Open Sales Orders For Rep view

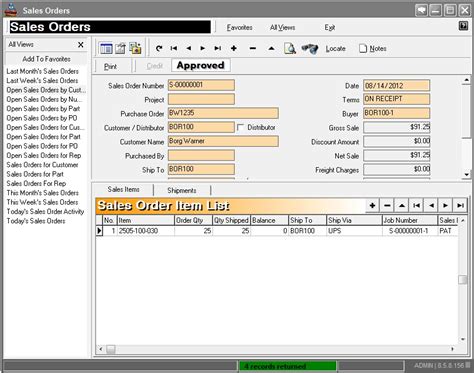click(x=36, y=183)
